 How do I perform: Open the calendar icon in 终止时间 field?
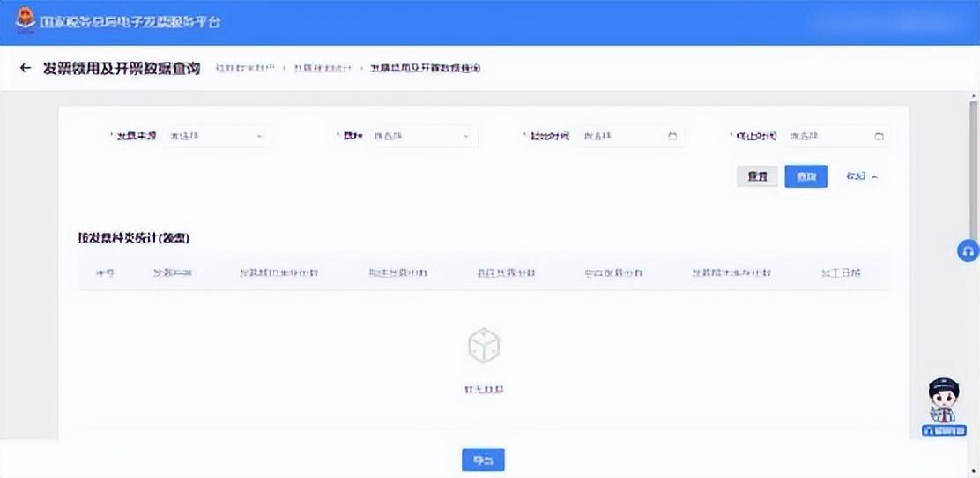tap(879, 136)
